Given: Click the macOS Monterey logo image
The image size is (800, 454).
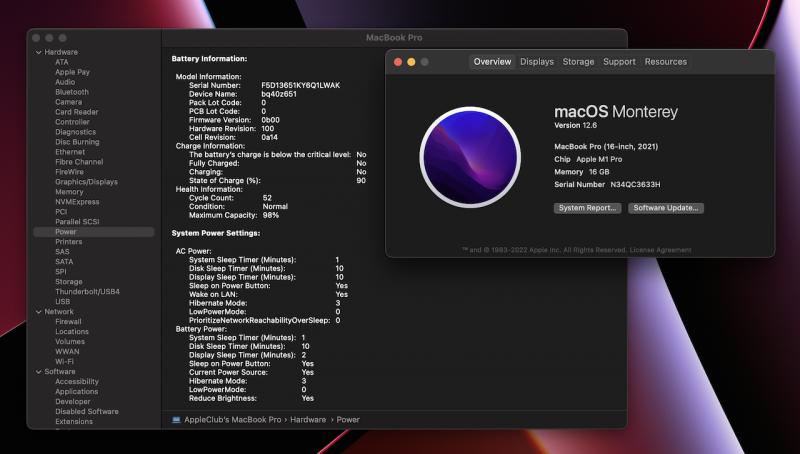Looking at the screenshot, I should click(468, 157).
